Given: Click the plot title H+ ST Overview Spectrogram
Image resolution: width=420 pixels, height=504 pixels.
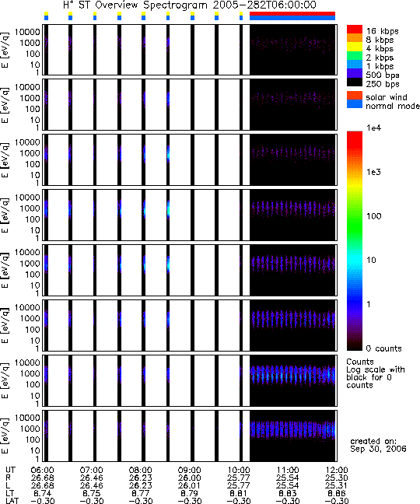Looking at the screenshot, I should (x=190, y=5).
